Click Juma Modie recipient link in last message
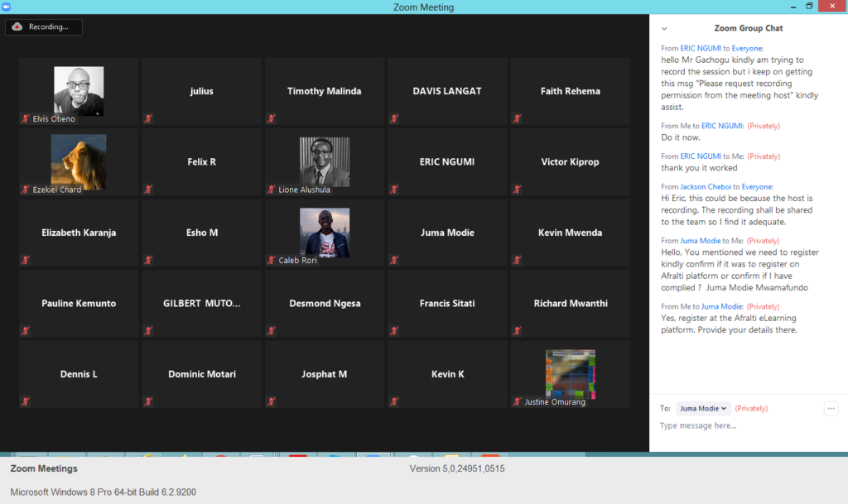Image resolution: width=848 pixels, height=504 pixels. click(x=722, y=306)
